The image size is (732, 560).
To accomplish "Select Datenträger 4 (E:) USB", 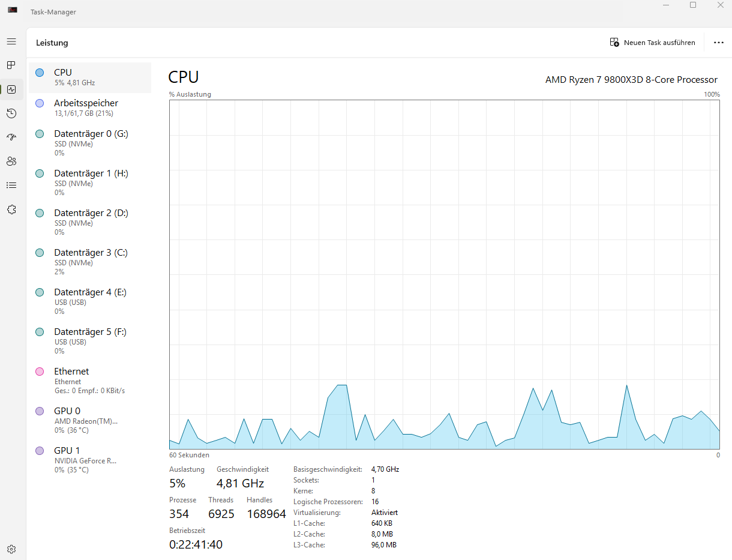I will click(90, 301).
